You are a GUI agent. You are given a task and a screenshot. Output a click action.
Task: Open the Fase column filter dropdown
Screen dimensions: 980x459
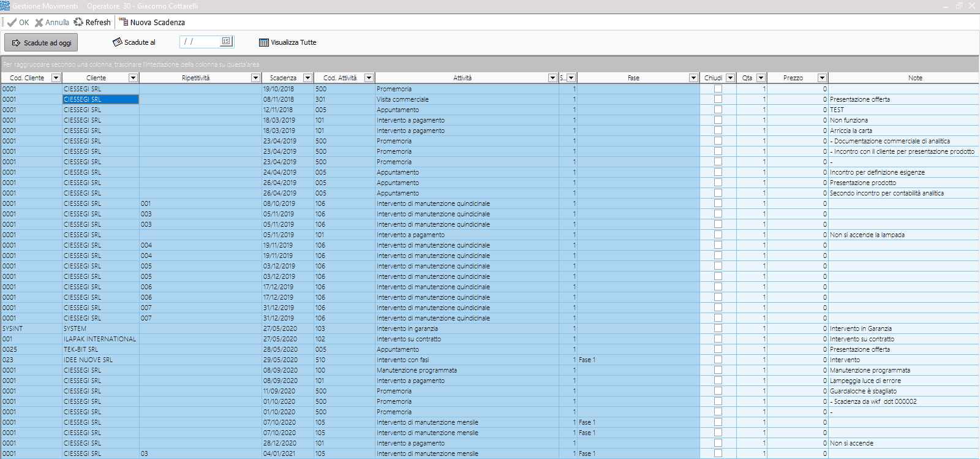click(x=693, y=78)
